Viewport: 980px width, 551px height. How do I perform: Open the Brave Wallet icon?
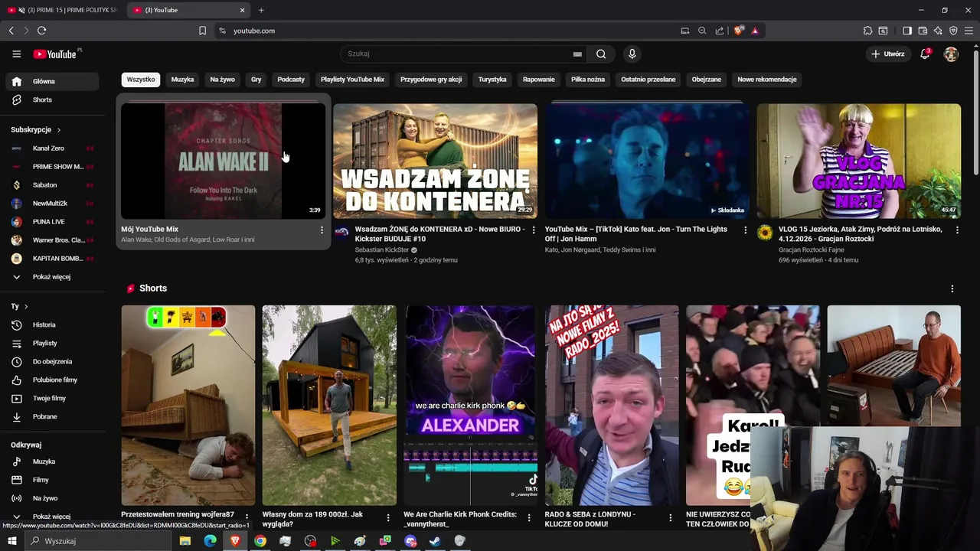923,31
